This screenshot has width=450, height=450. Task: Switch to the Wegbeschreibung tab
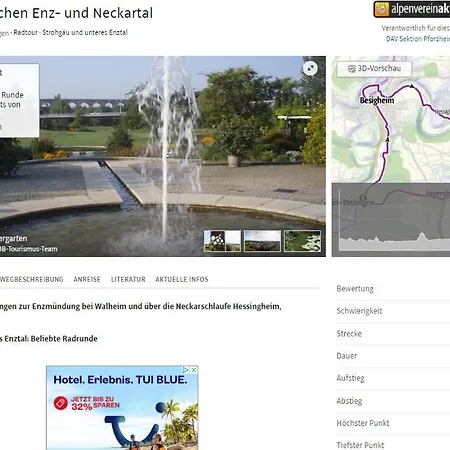pyautogui.click(x=31, y=279)
